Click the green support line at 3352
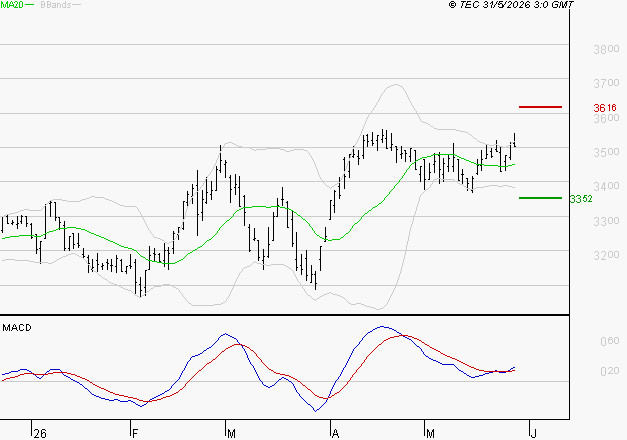 click(x=540, y=198)
